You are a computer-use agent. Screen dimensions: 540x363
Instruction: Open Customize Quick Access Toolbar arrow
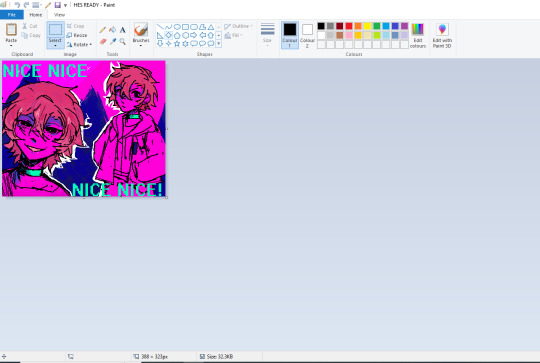pyautogui.click(x=65, y=5)
